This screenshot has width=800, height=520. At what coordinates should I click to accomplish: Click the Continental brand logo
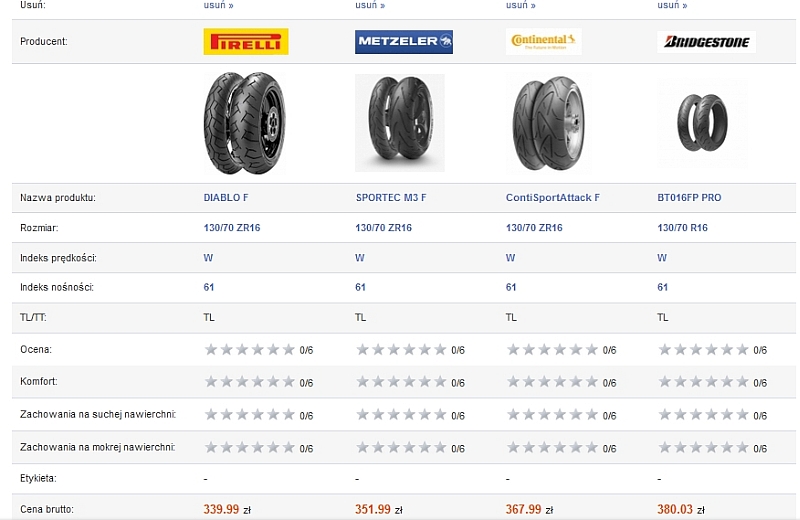544,41
